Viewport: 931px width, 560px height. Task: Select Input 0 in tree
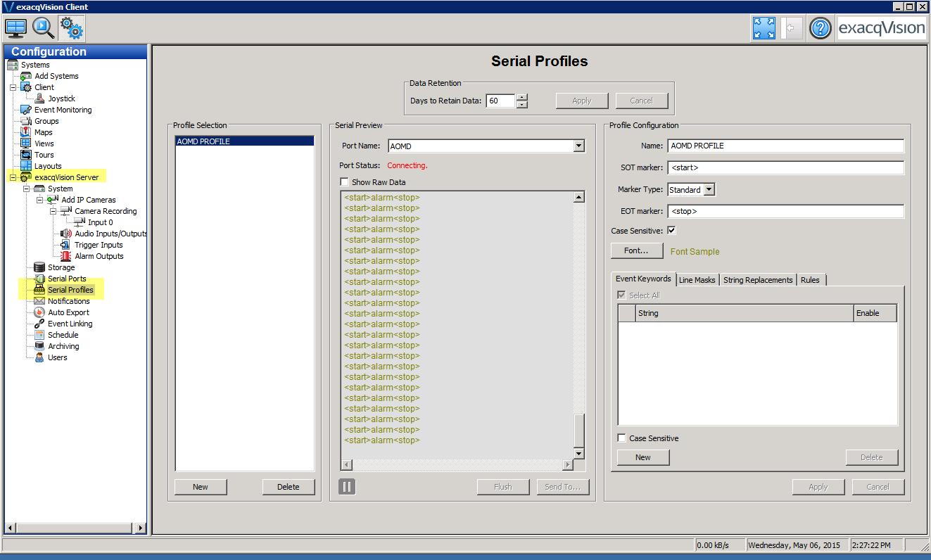(100, 222)
